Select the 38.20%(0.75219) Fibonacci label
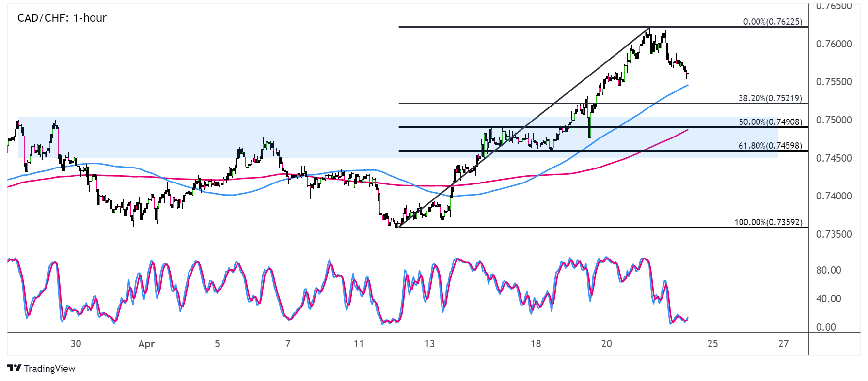Viewport: 868px width, 381px height. (770, 98)
